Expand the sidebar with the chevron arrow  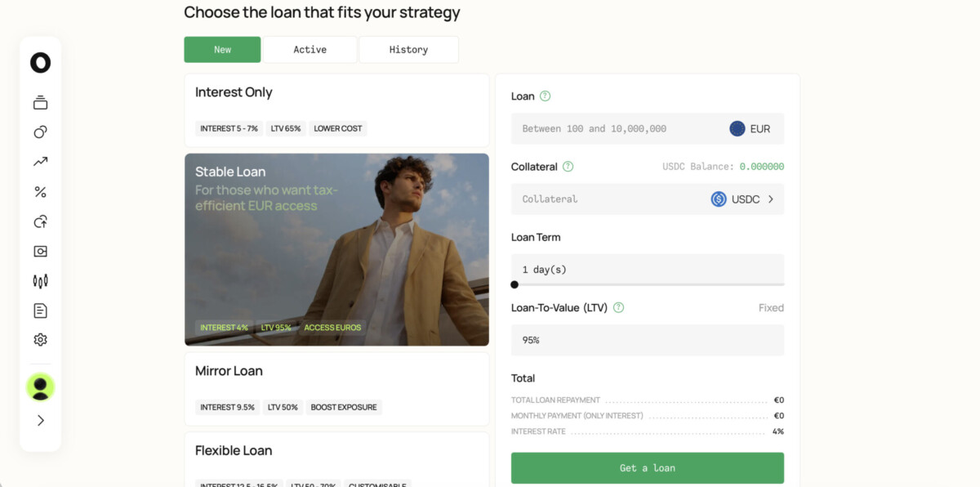(40, 420)
